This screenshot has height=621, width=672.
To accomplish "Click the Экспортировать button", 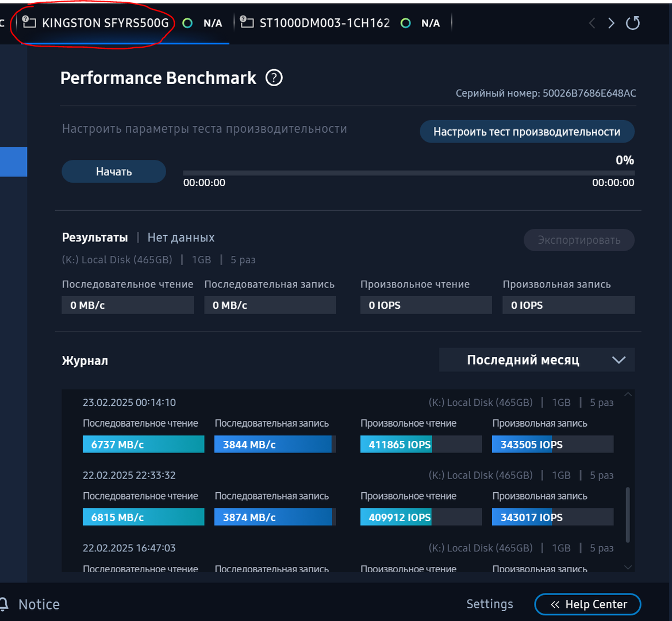I will (x=579, y=240).
